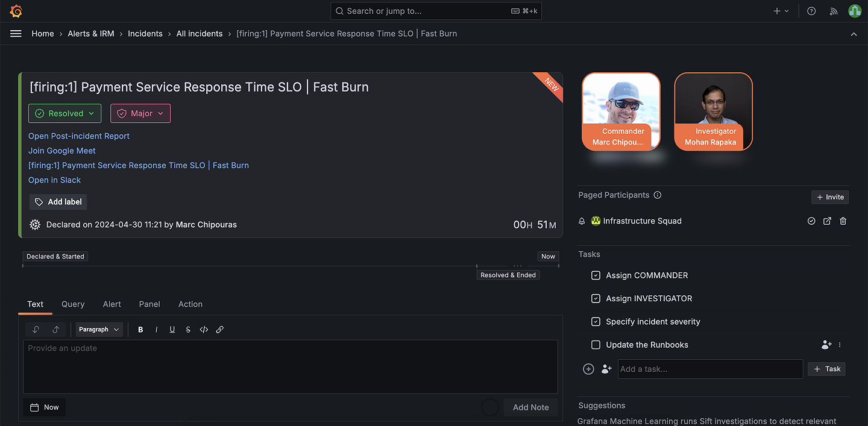Switch to the Query tab
Screen dimensions: 868x426
tap(73, 304)
